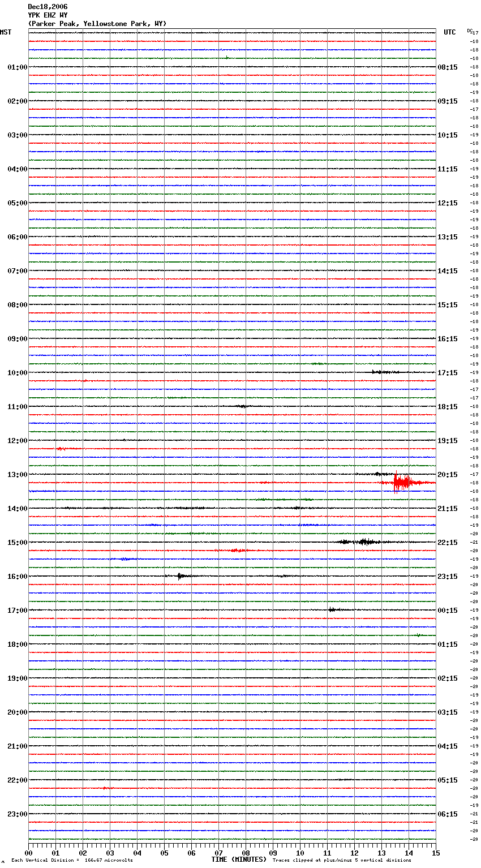Select the 20:15 UTC time label
This screenshot has height=868, width=481.
[x=448, y=475]
